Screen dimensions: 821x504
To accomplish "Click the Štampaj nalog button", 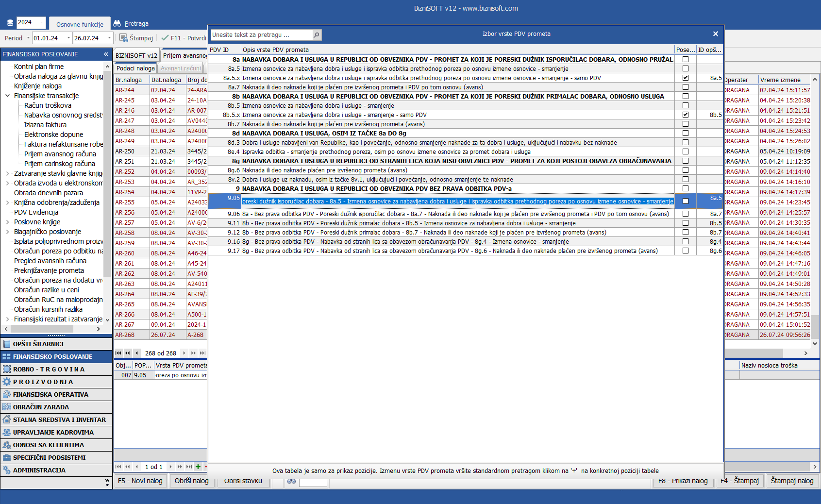I will point(792,481).
